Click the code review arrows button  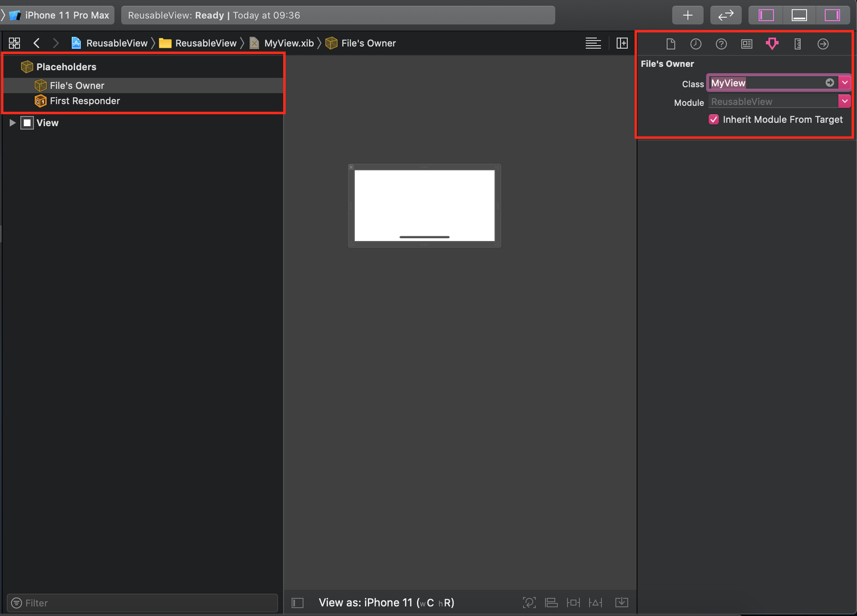click(x=726, y=15)
